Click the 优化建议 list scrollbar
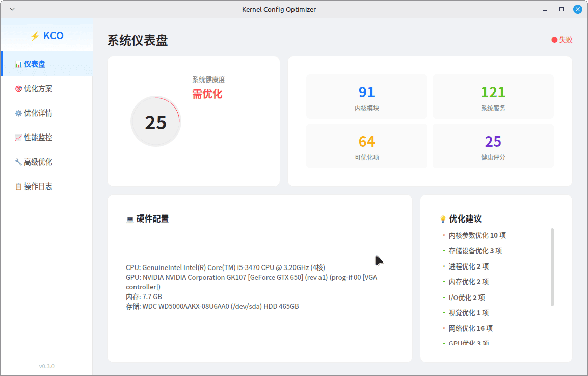The image size is (588, 376). 552,267
